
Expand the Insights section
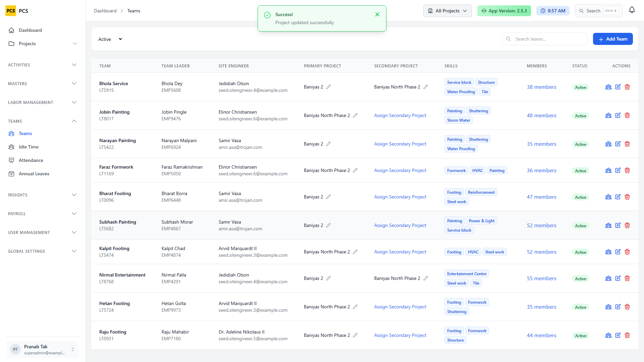coord(43,195)
